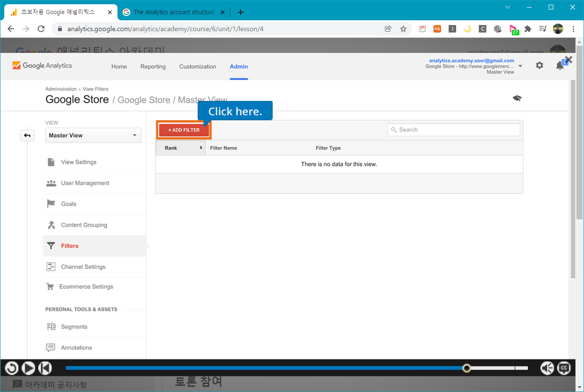
Task: Click the play button in player
Action: (28, 368)
